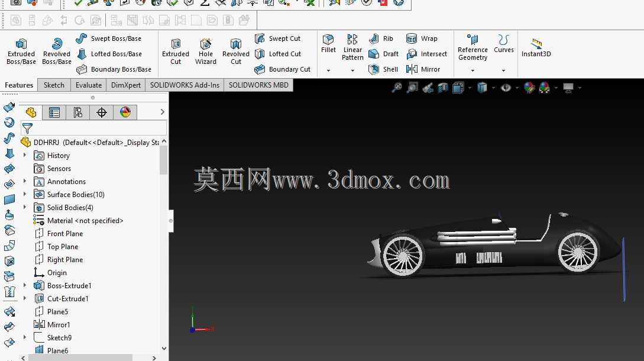Viewport: 644px width, 361px height.
Task: Choose Lofted Boss/Base feature
Action: (109, 54)
